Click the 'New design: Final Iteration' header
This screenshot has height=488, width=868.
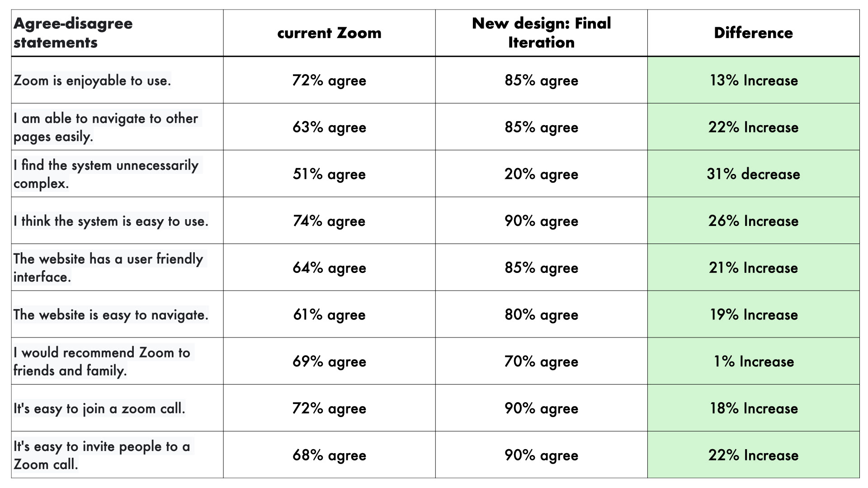point(541,33)
